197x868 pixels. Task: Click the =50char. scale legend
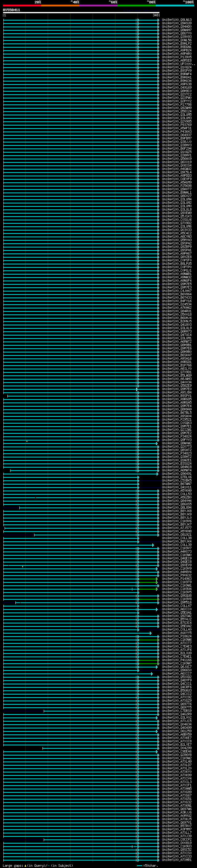click(148, 865)
